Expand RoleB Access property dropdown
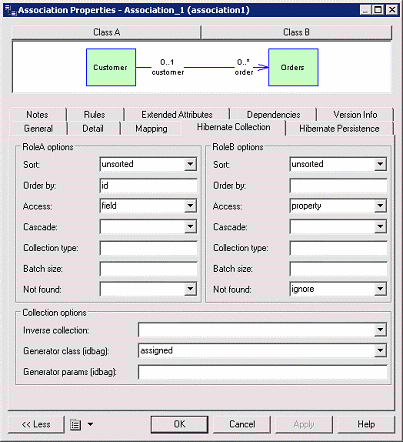403x442 pixels. (x=380, y=206)
